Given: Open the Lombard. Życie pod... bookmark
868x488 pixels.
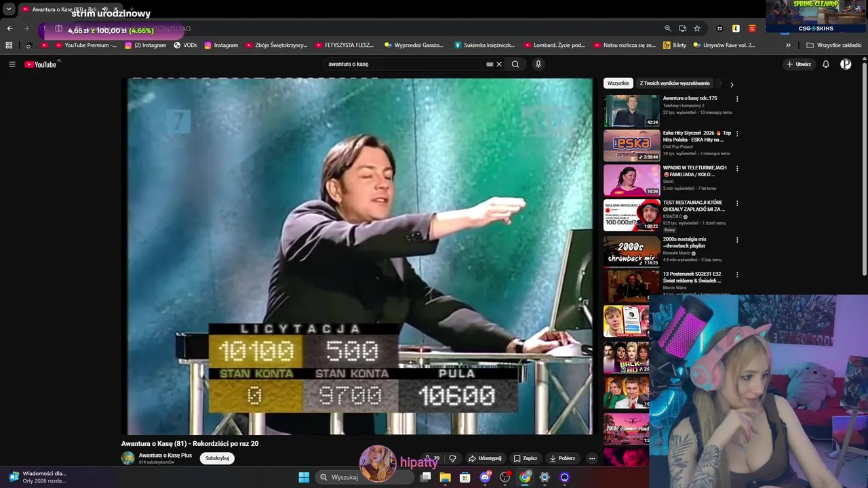Looking at the screenshot, I should tap(555, 45).
